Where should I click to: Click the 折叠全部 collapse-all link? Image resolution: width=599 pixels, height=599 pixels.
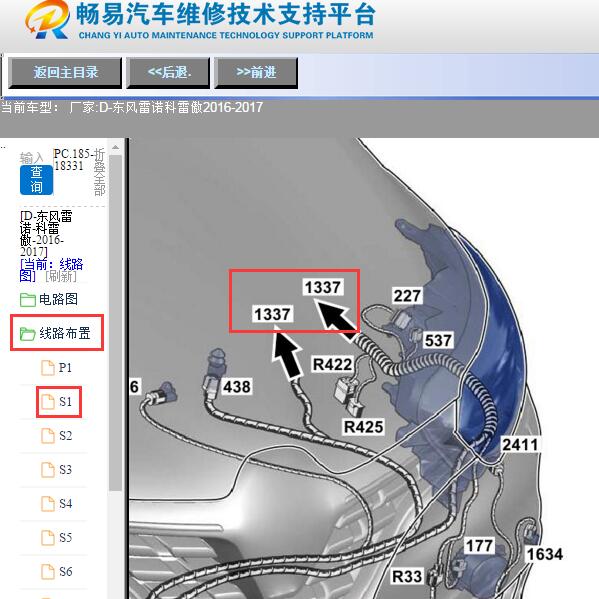(99, 172)
